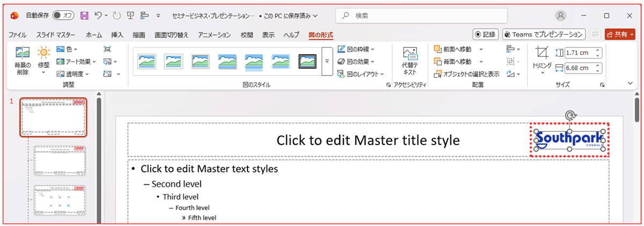
Task: Click the 記録 record button
Action: click(486, 34)
